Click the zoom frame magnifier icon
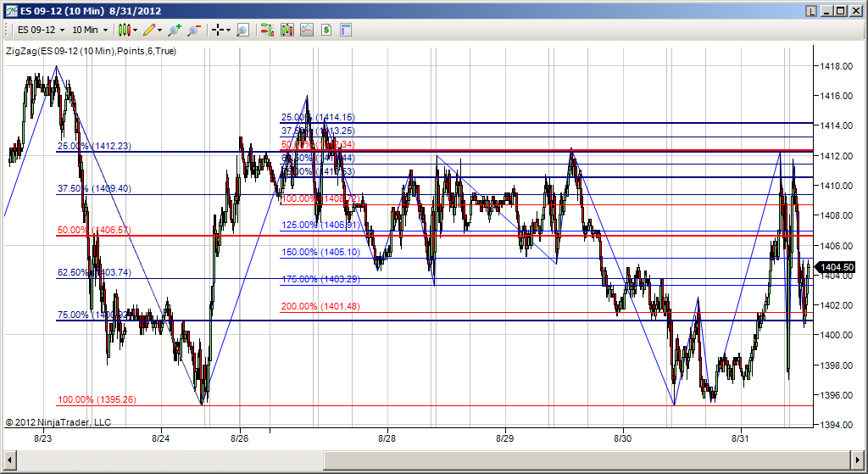868x474 pixels. tap(242, 30)
